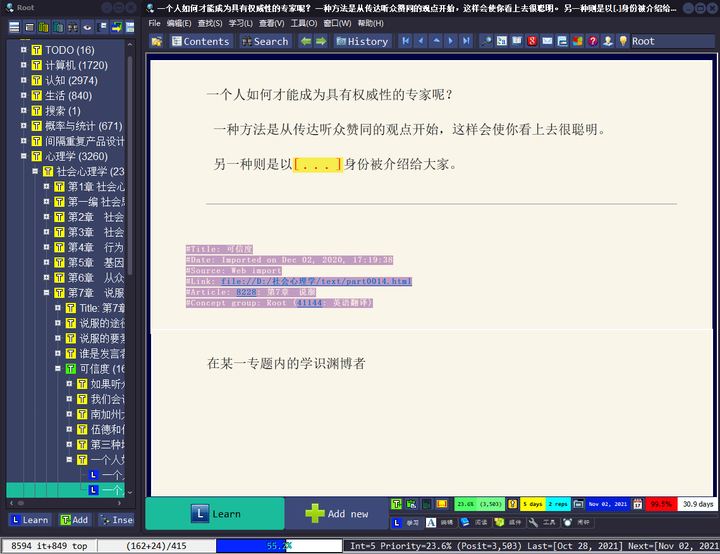This screenshot has width=720, height=554.
Task: Click the yellow-blue arrow move icon
Action: (117, 28)
